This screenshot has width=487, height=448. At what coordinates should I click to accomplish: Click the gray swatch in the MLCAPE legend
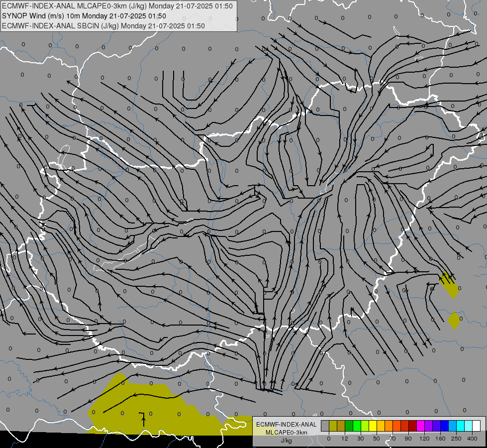pyautogui.click(x=325, y=426)
